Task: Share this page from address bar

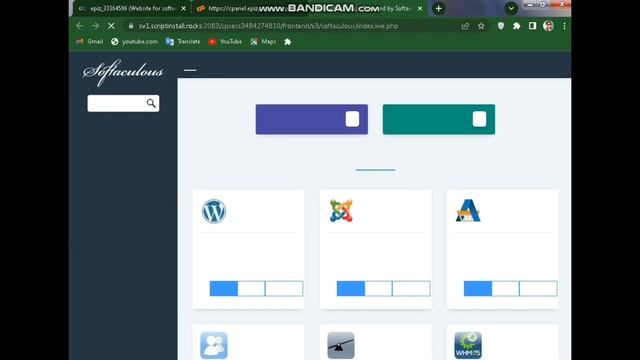Action: tap(465, 26)
